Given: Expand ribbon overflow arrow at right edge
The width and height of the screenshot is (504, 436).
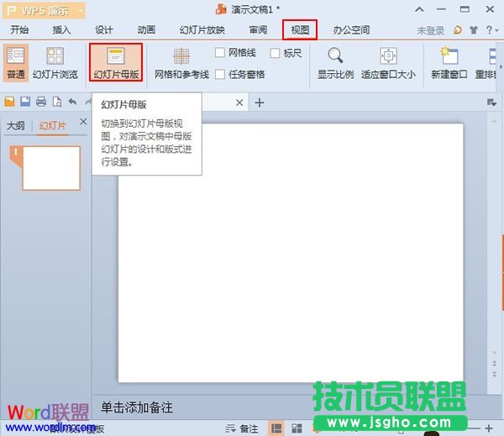Looking at the screenshot, I should [x=501, y=66].
